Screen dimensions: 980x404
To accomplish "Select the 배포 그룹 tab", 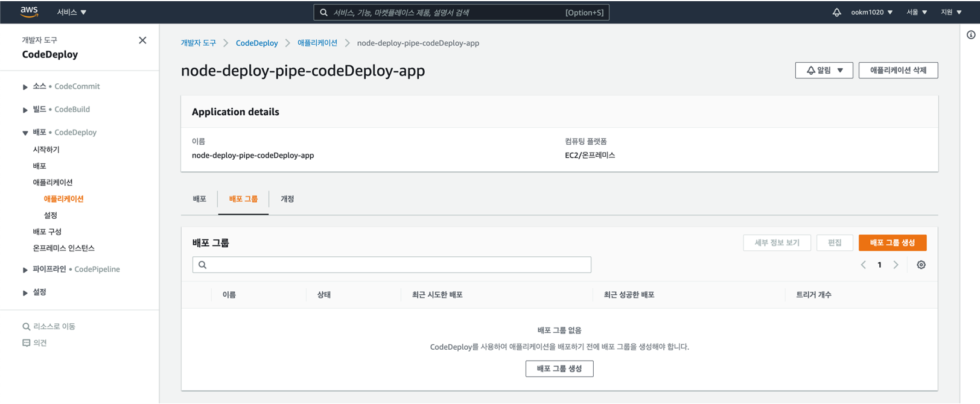I will coord(243,199).
